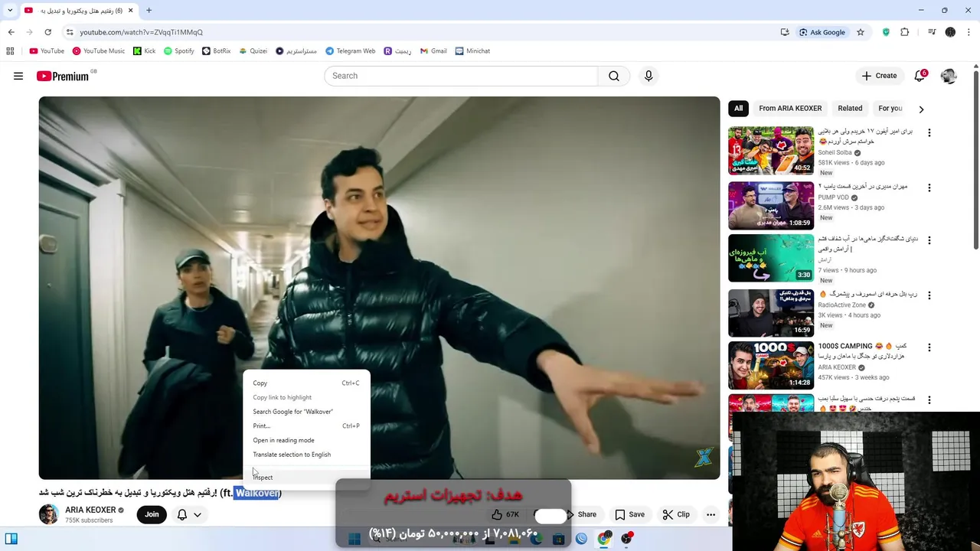Open options for the RadioActive Zone video
Image resolution: width=980 pixels, height=551 pixels.
[x=929, y=295]
